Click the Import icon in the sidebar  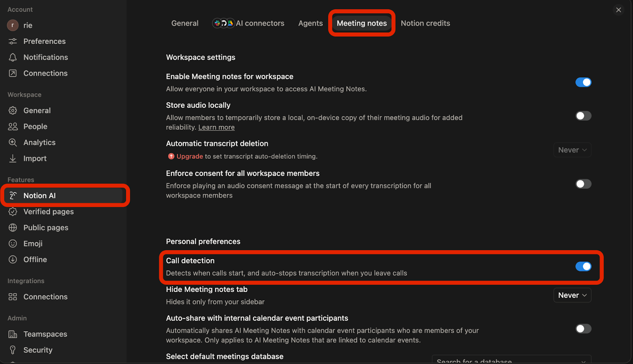(x=12, y=158)
